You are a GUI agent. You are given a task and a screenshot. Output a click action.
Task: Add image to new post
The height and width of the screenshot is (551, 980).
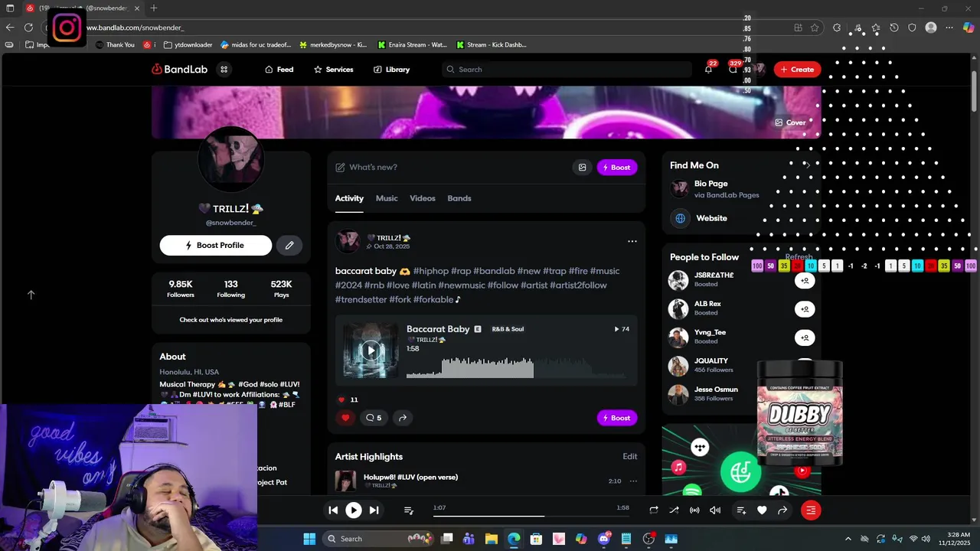(x=582, y=167)
